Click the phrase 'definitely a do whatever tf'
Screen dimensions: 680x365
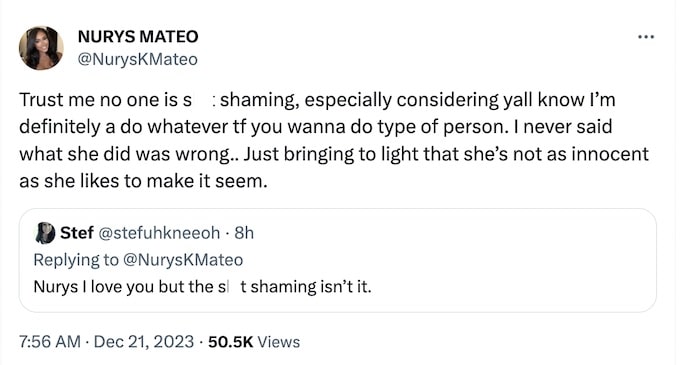tap(133, 127)
